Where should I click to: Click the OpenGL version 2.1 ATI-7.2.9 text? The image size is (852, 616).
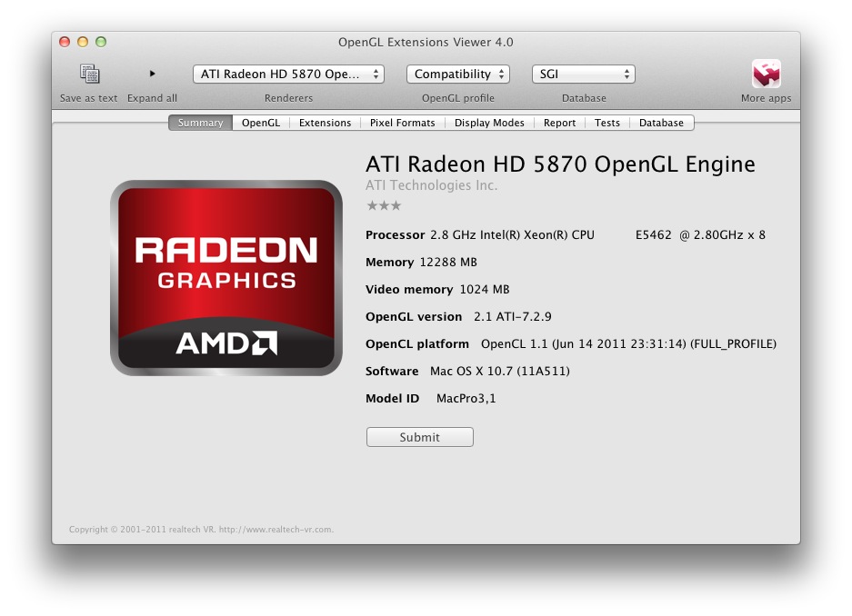513,316
